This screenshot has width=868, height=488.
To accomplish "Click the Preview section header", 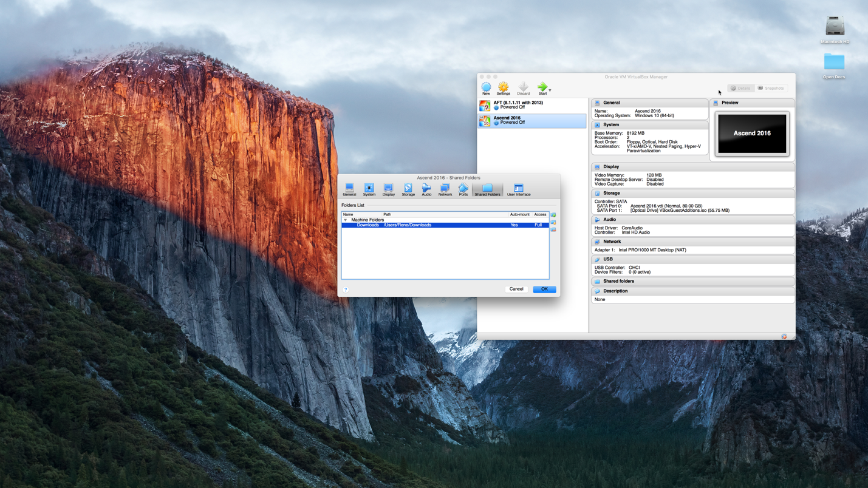I will click(752, 103).
